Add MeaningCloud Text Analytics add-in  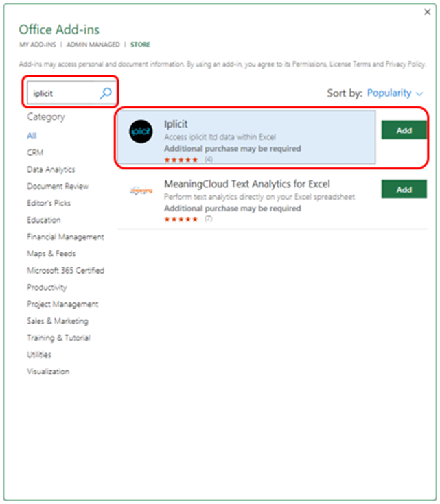[x=404, y=189]
